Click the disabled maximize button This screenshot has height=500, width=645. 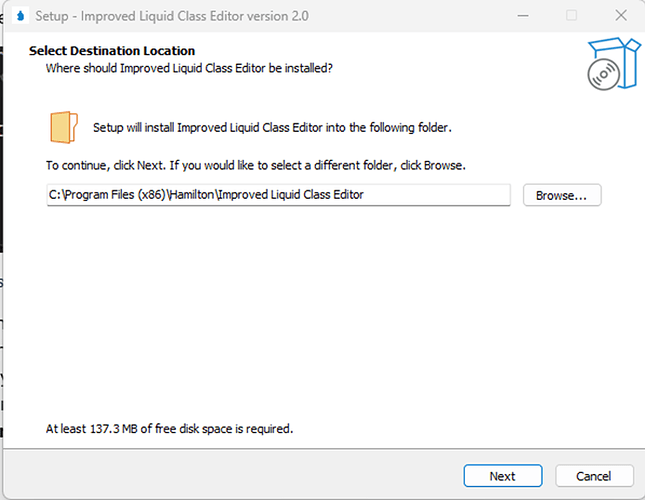(571, 16)
